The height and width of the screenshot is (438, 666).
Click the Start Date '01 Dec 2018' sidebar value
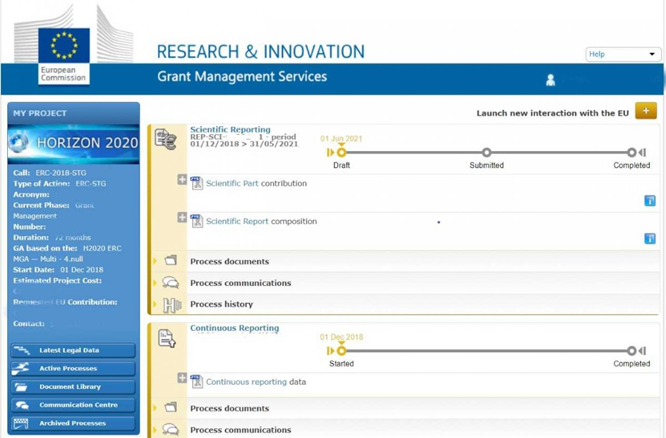82,270
